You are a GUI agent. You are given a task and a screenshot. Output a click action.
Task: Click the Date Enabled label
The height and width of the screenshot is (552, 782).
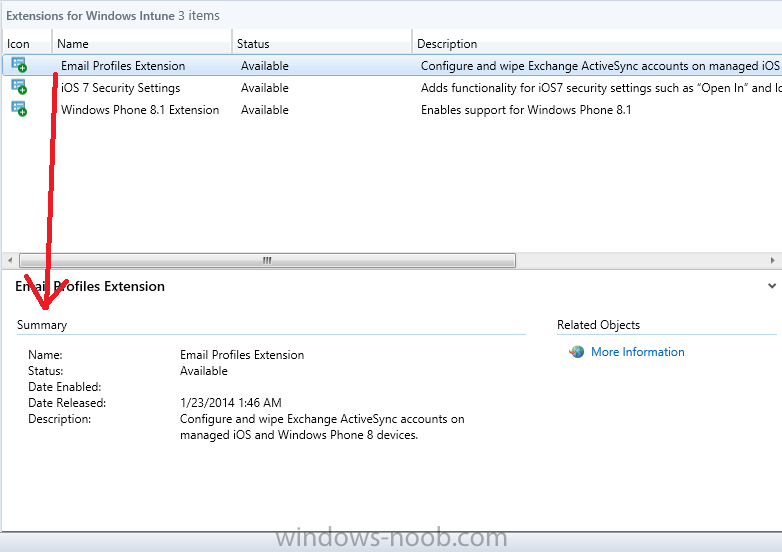(64, 387)
